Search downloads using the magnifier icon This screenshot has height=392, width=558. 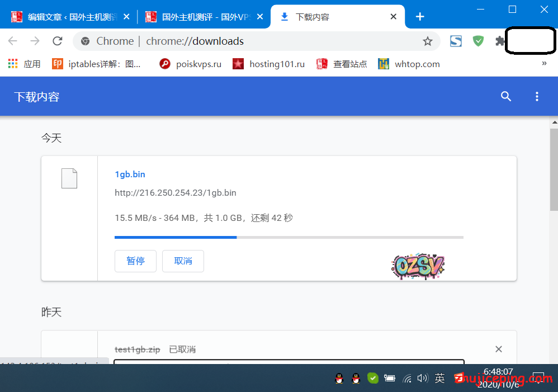pos(506,96)
